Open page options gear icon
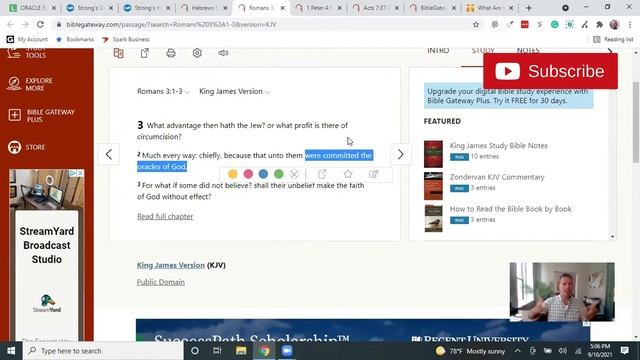This screenshot has height=360, width=640. pyautogui.click(x=197, y=53)
